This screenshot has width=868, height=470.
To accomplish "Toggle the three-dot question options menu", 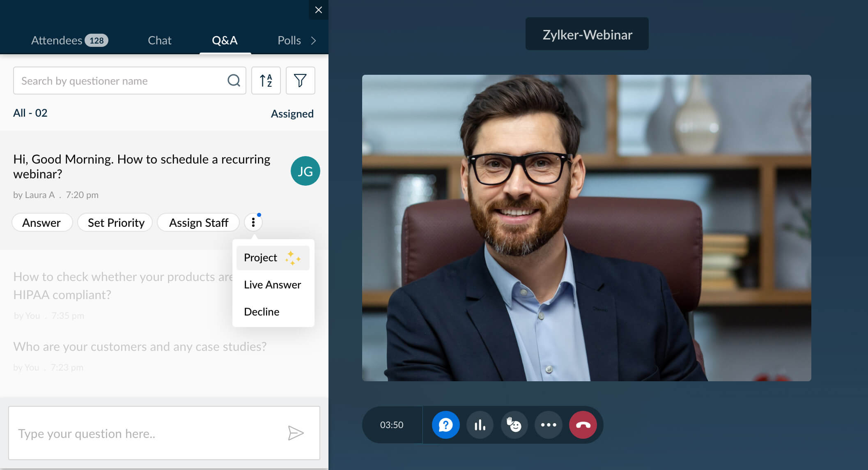I will (x=253, y=222).
